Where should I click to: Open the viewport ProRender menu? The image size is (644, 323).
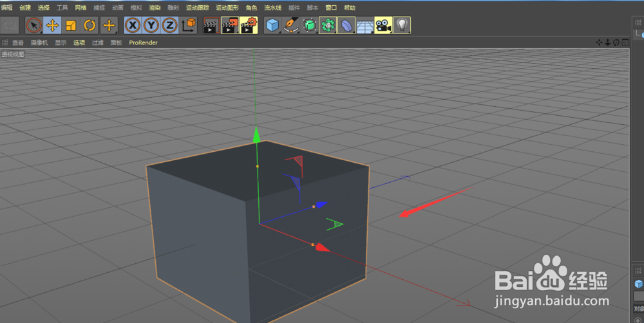click(144, 42)
